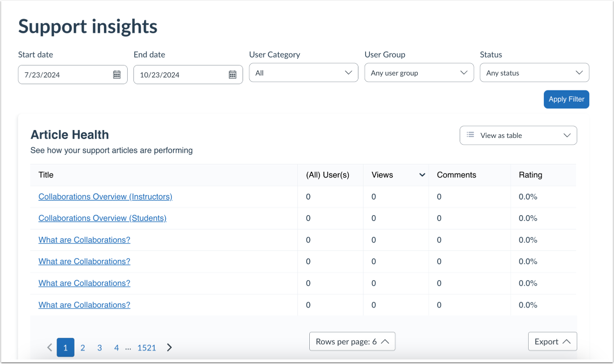
Task: Open the User Group dropdown
Action: [418, 72]
